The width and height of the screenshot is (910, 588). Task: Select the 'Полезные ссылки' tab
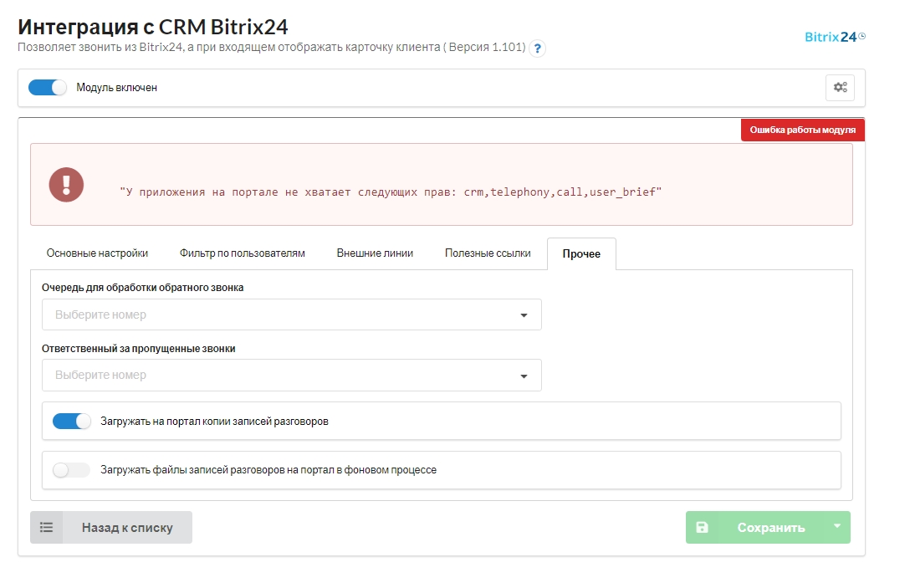[488, 253]
